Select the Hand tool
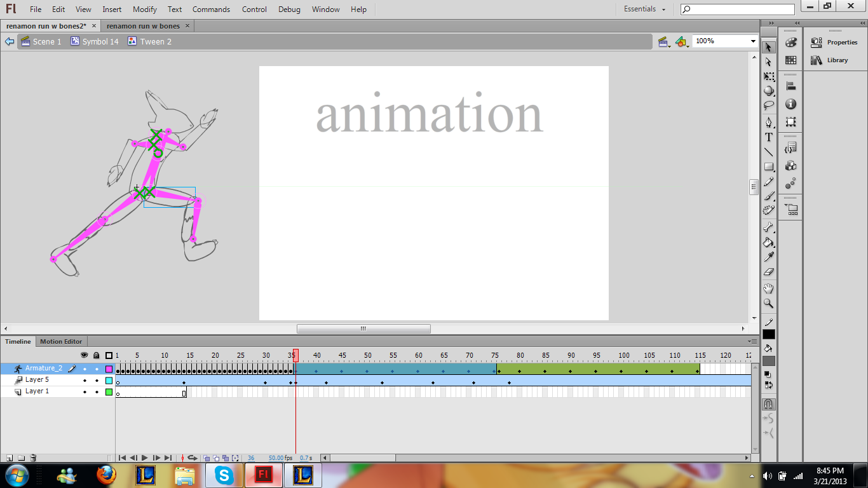The width and height of the screenshot is (868, 488). (x=768, y=288)
